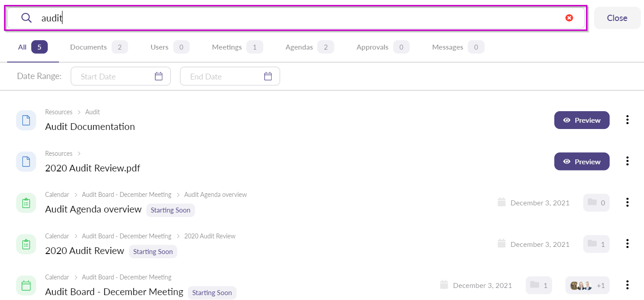Close the search panel

[617, 18]
